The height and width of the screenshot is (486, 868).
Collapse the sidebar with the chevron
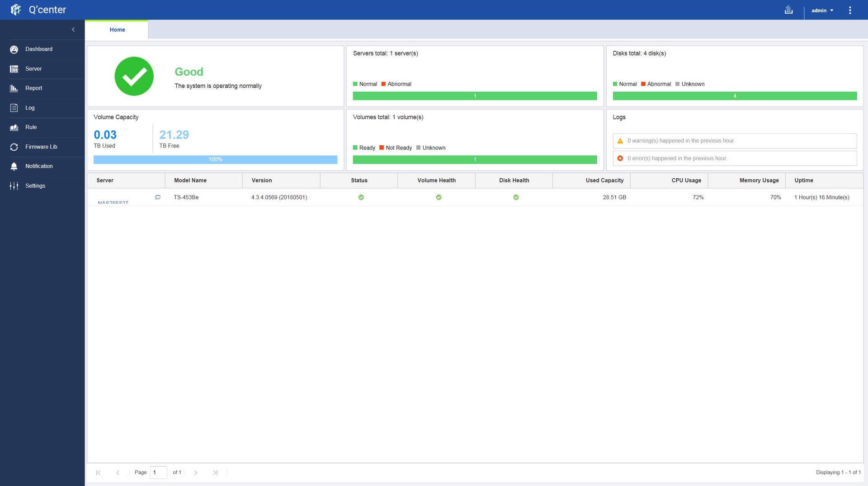click(73, 29)
